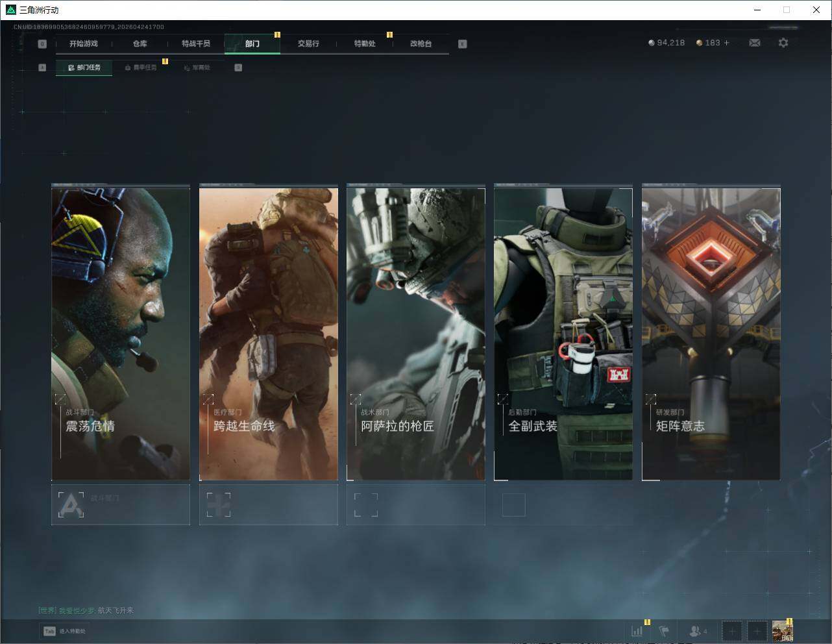Click the medical cross icon below second card
The height and width of the screenshot is (644, 832).
[x=219, y=504]
